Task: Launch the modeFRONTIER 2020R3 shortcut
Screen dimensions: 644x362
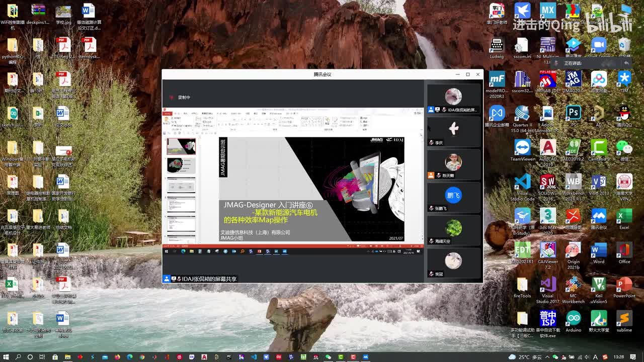Action: [497, 84]
